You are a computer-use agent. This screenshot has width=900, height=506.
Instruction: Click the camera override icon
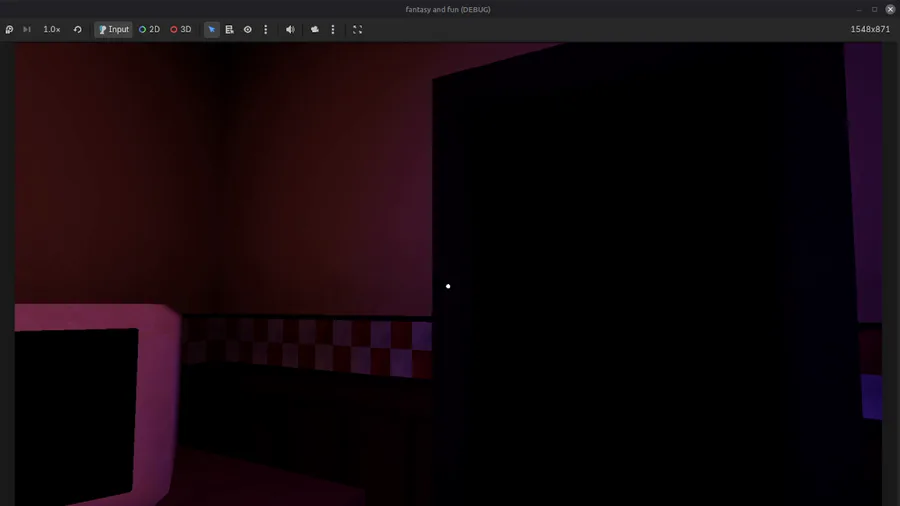point(315,29)
